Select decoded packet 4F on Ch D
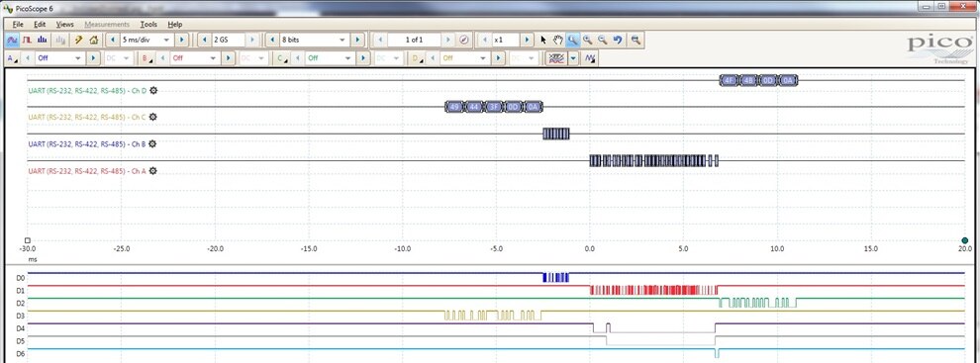This screenshot has width=980, height=363. click(x=729, y=80)
